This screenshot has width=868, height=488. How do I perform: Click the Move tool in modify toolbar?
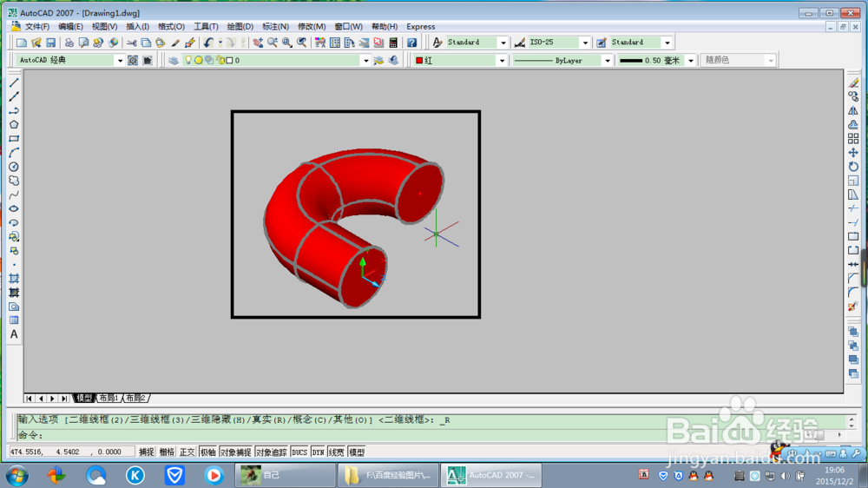point(853,152)
